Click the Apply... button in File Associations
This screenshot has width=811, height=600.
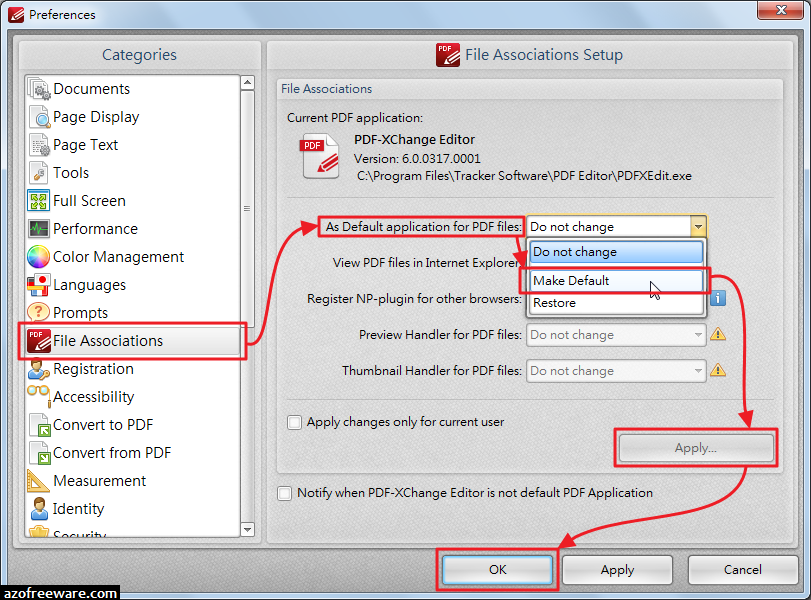click(696, 448)
